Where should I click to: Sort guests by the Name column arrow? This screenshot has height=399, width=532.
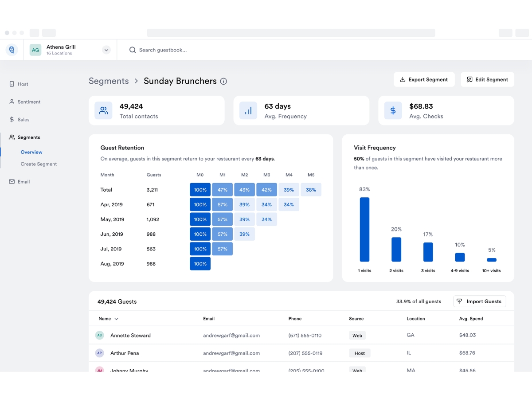coord(117,319)
